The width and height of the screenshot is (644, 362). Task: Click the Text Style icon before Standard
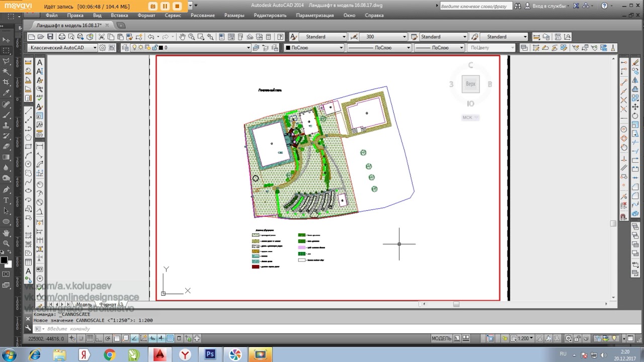pyautogui.click(x=294, y=37)
